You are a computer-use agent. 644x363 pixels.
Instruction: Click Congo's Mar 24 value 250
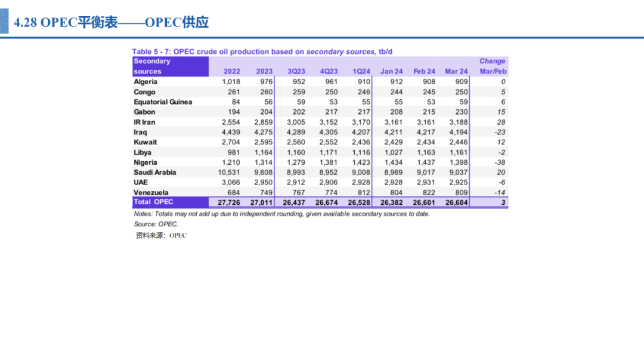click(462, 92)
